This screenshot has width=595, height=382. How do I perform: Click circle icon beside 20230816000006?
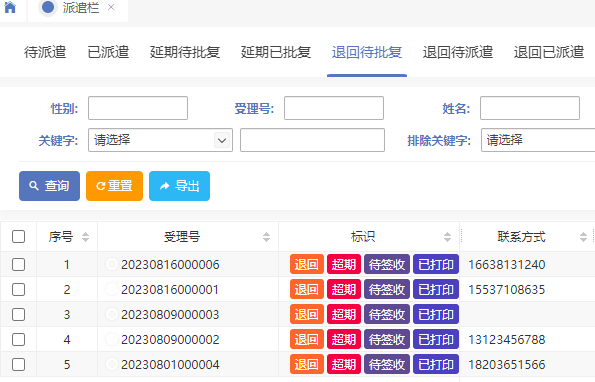[x=112, y=264]
